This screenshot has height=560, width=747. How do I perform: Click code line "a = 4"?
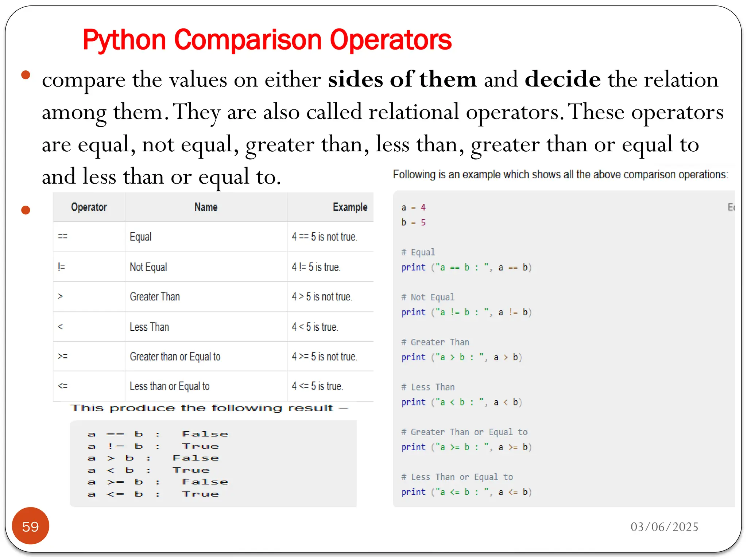coord(413,207)
